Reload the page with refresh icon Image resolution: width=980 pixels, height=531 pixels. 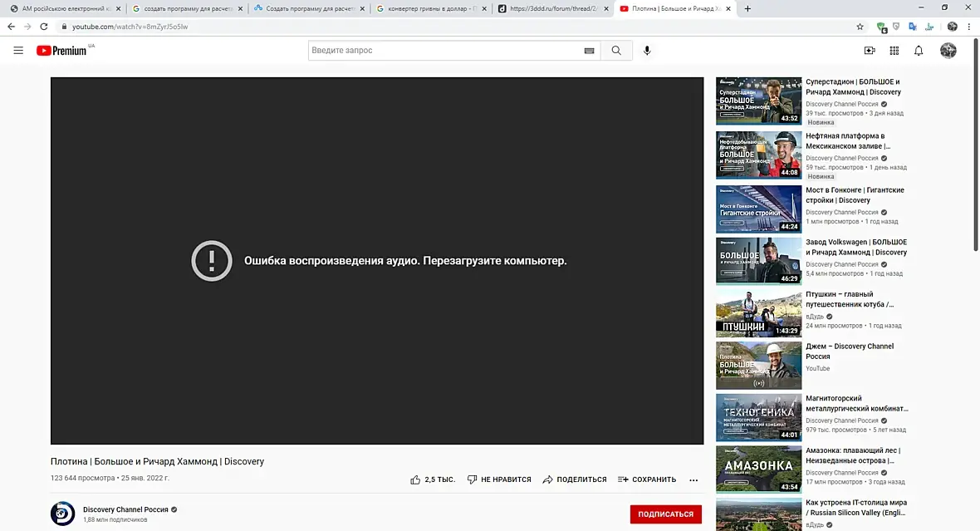click(44, 27)
